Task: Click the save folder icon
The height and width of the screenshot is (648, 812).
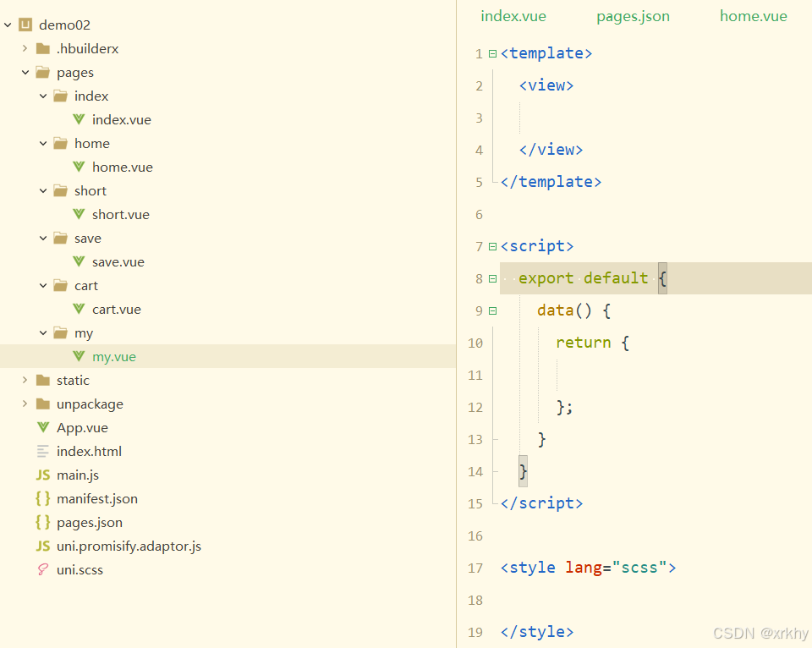Action: [x=61, y=238]
